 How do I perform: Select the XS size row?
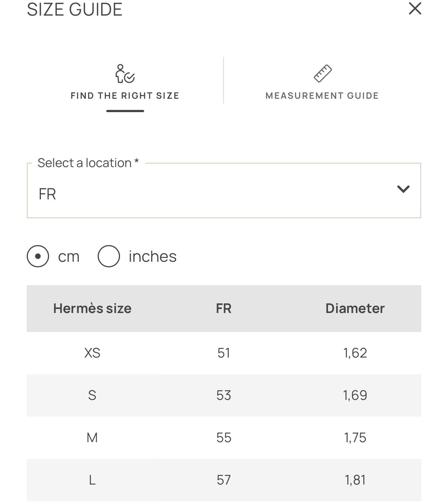(x=92, y=353)
